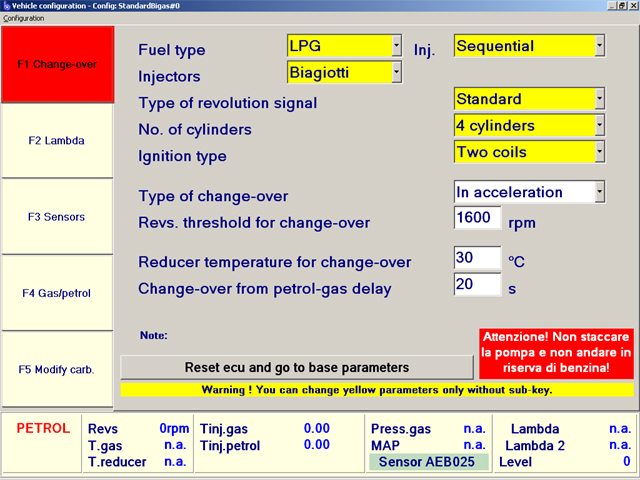Open F5 Modify carb. tab

pyautogui.click(x=57, y=369)
